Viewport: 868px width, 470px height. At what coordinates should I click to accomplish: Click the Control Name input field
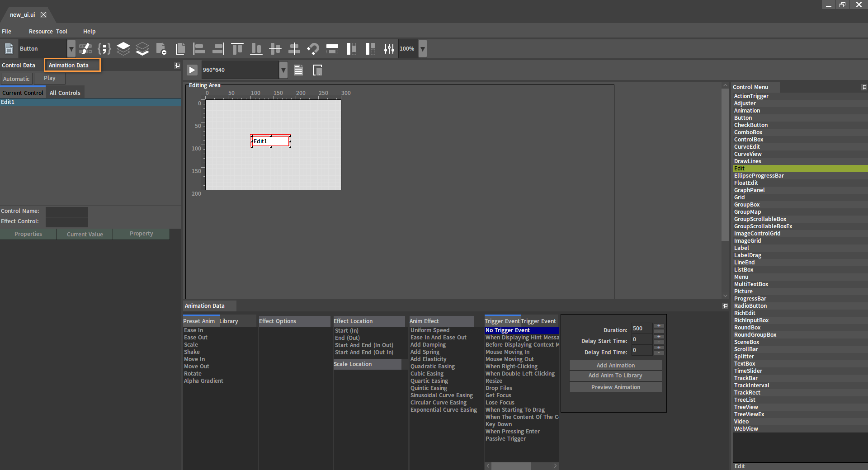[x=67, y=211]
